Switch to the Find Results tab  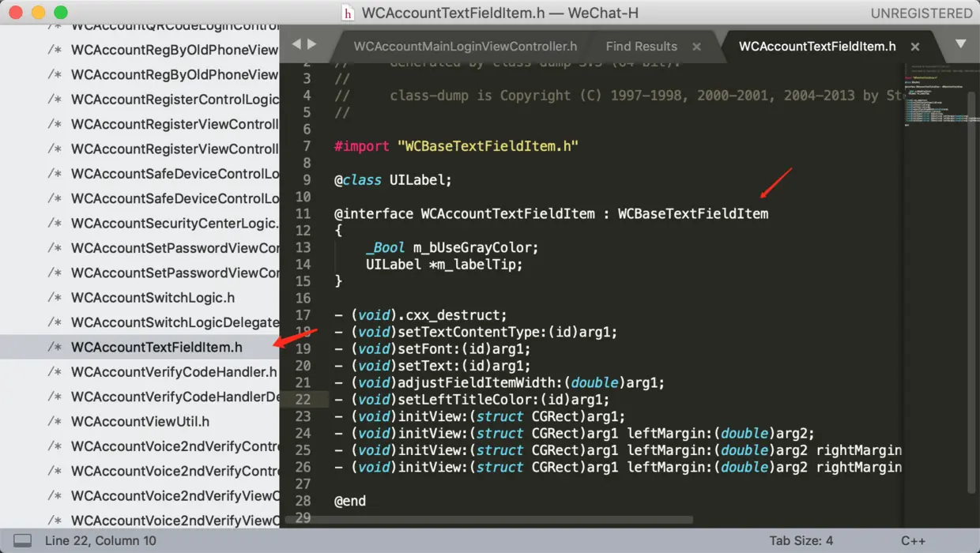[x=642, y=46]
